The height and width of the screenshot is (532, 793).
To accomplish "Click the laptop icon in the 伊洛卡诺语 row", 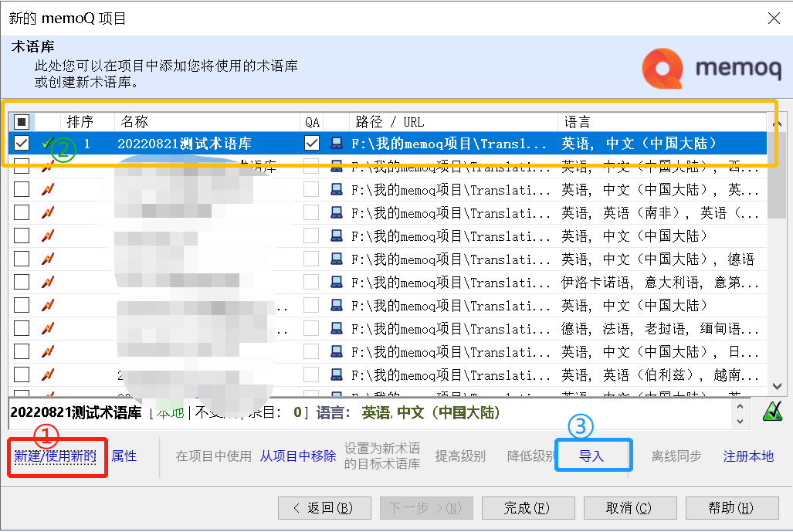I will pyautogui.click(x=337, y=282).
